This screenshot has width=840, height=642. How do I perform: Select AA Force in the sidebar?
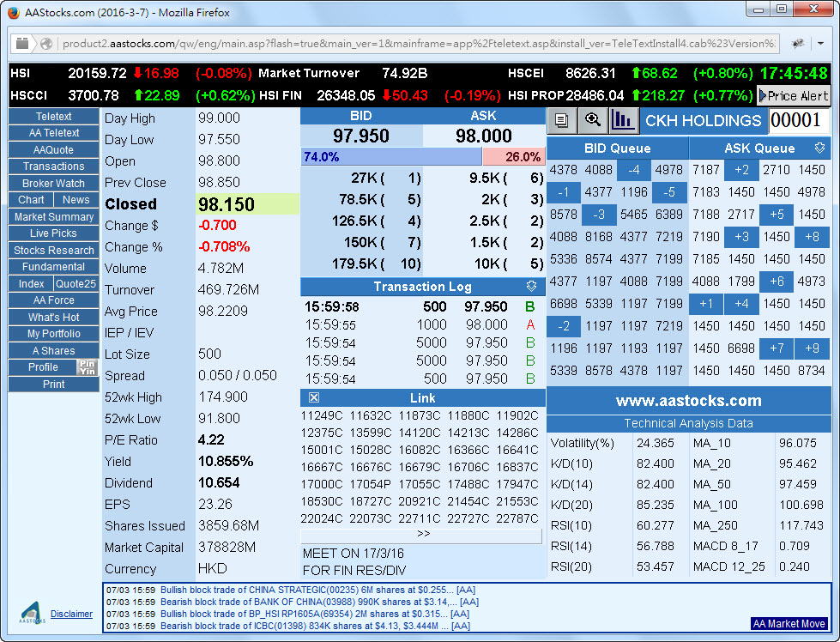click(53, 300)
